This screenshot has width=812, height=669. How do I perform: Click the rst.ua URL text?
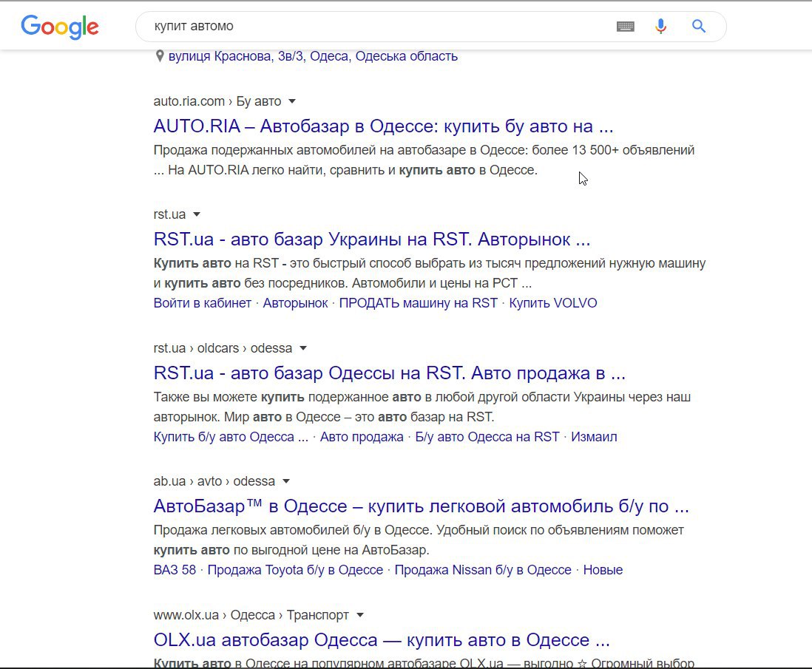click(x=169, y=214)
